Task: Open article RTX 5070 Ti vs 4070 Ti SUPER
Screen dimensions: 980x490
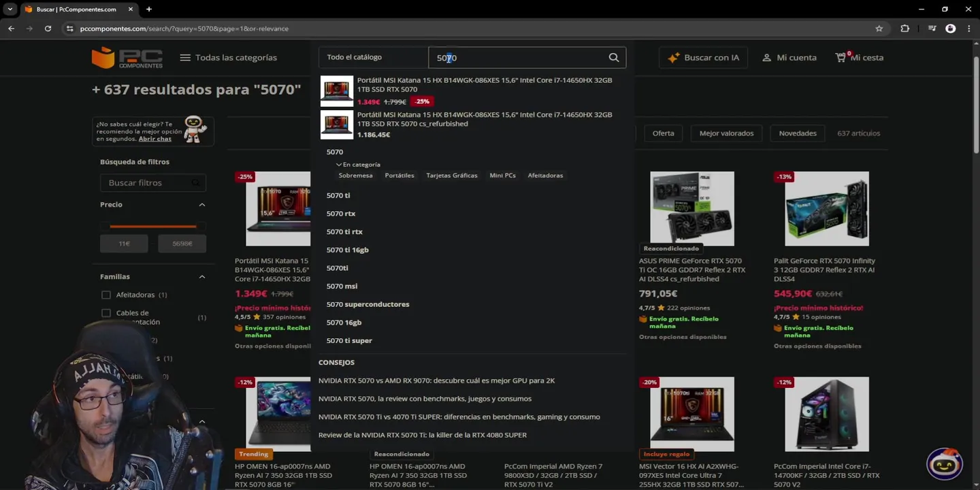Action: (x=459, y=416)
